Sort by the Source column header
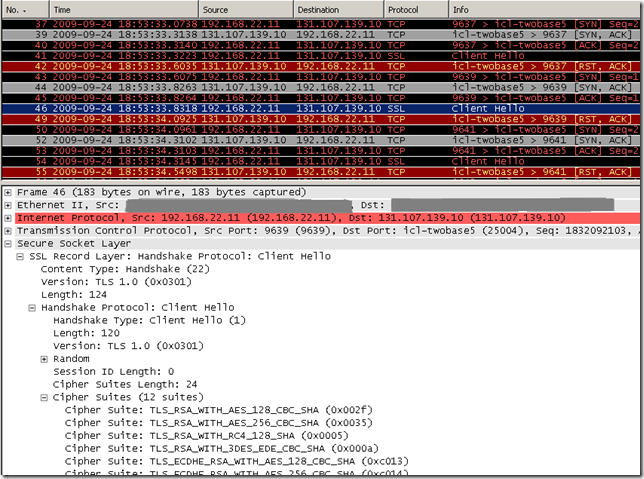This screenshot has width=644, height=479. pyautogui.click(x=246, y=10)
